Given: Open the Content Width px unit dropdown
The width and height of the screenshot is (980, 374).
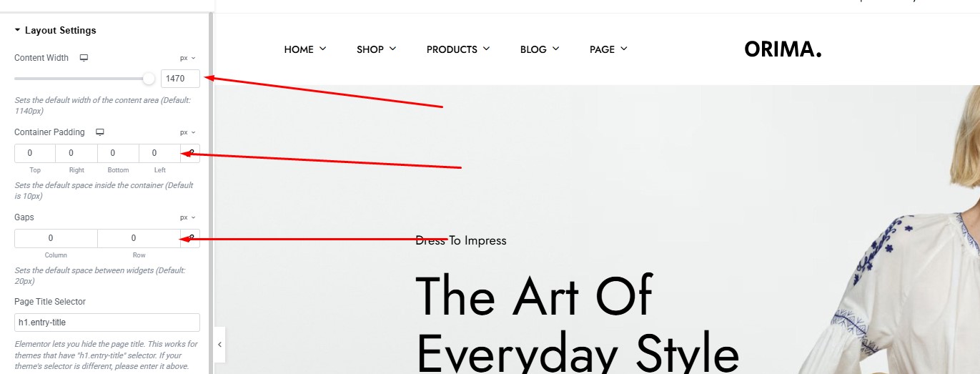Looking at the screenshot, I should pos(187,58).
